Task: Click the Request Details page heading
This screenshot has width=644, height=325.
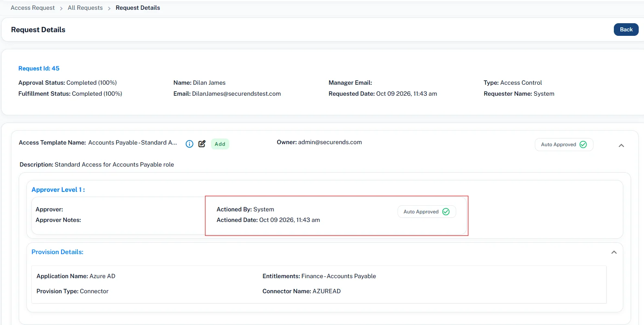Action: click(x=38, y=30)
